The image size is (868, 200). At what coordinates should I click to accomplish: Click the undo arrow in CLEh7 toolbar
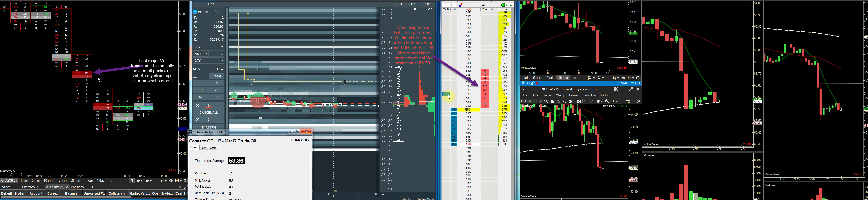pos(586,101)
